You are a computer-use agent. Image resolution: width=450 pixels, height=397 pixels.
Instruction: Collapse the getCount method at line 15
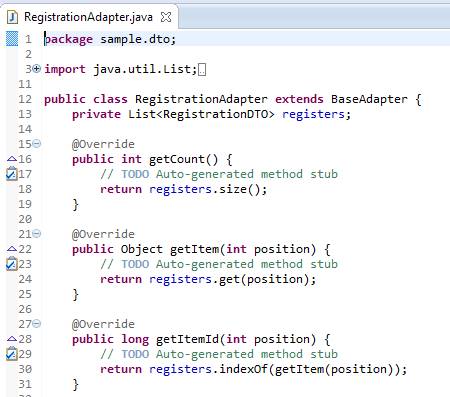[37, 144]
